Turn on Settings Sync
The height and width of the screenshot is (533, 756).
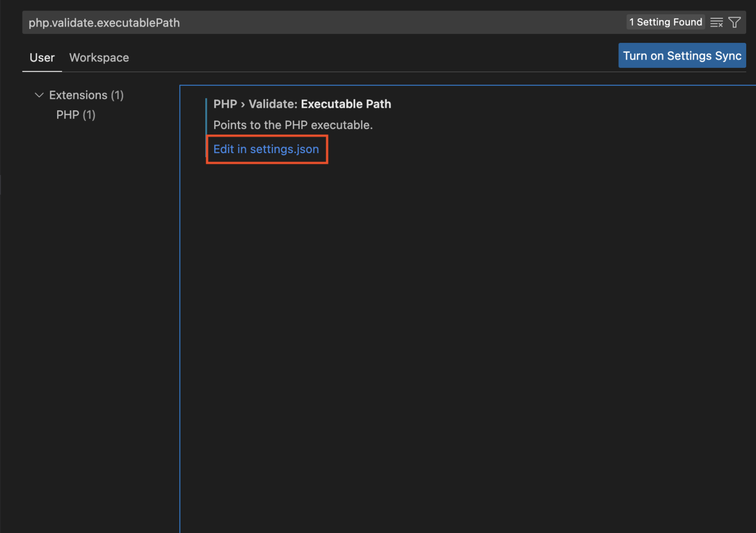tap(682, 55)
